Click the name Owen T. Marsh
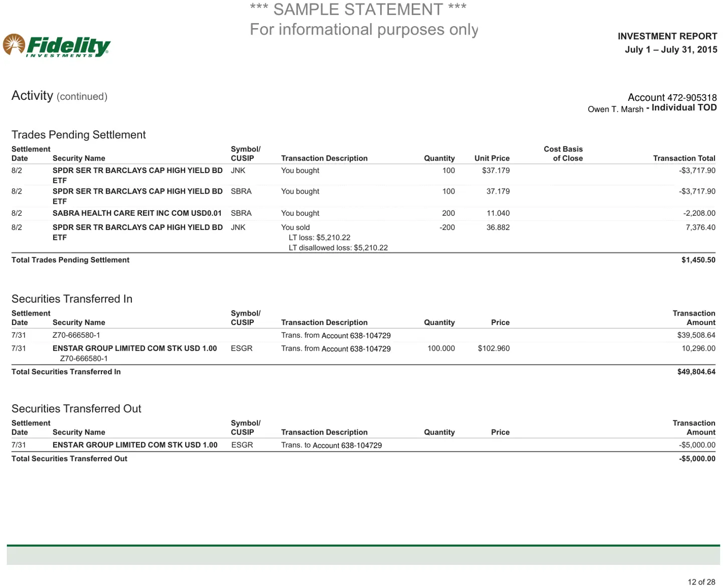The height and width of the screenshot is (588, 723). (616, 109)
